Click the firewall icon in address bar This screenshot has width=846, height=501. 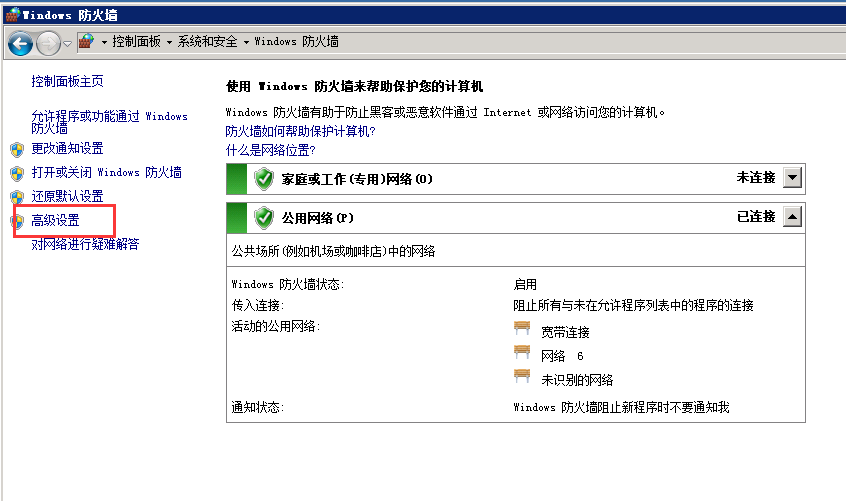point(86,41)
